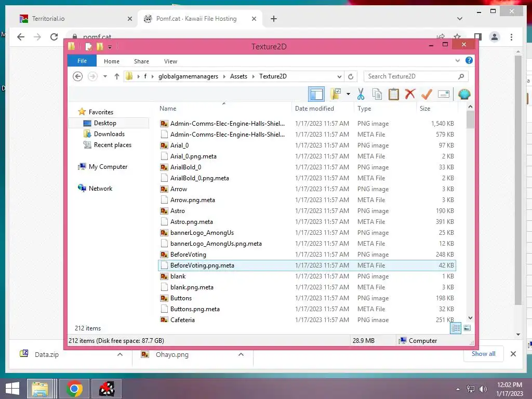This screenshot has width=532, height=399.
Task: Go up one folder level
Action: pos(117,76)
